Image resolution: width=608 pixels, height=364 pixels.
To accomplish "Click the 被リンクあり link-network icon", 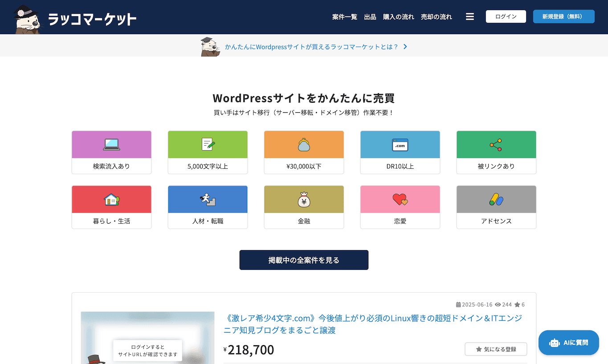I will click(496, 144).
